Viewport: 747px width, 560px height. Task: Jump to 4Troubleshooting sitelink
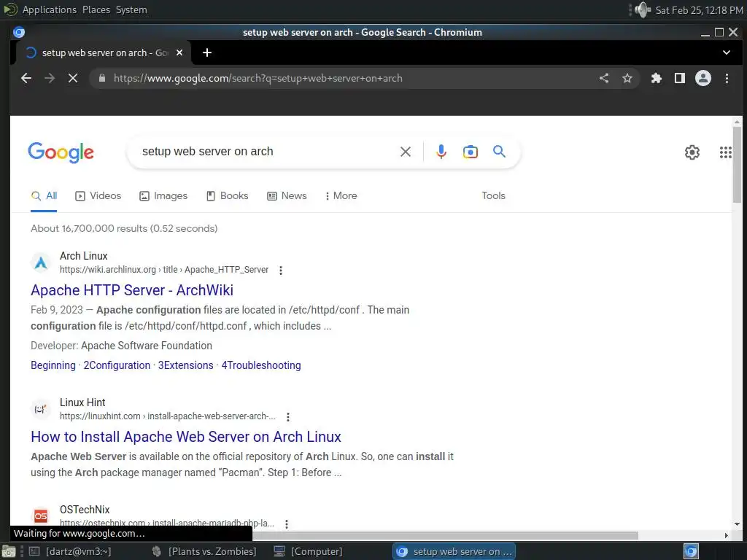pos(261,365)
